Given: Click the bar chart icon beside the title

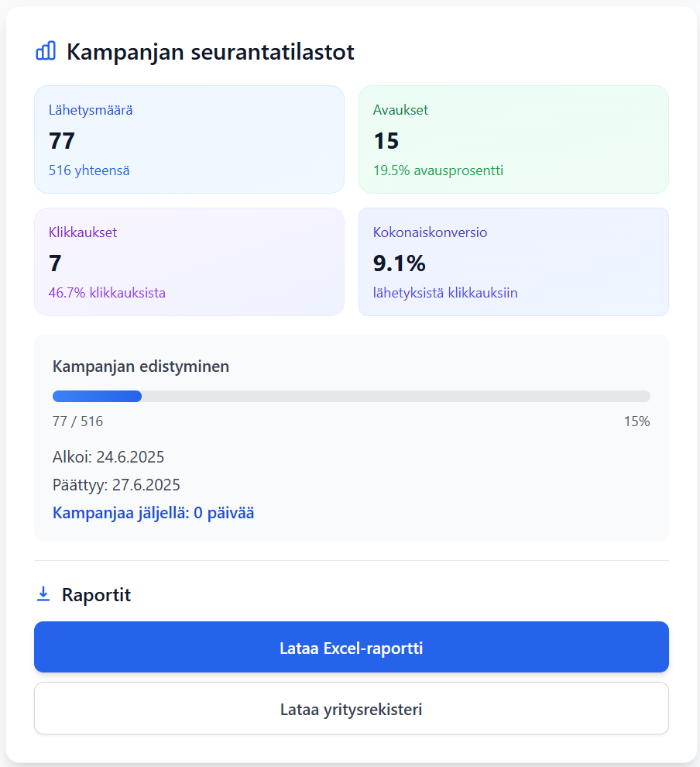Looking at the screenshot, I should [46, 51].
